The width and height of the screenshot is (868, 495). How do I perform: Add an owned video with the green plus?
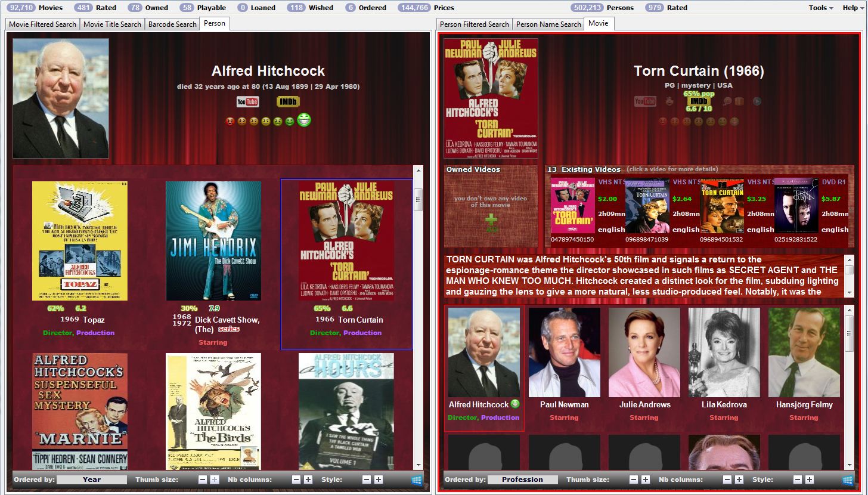[491, 221]
